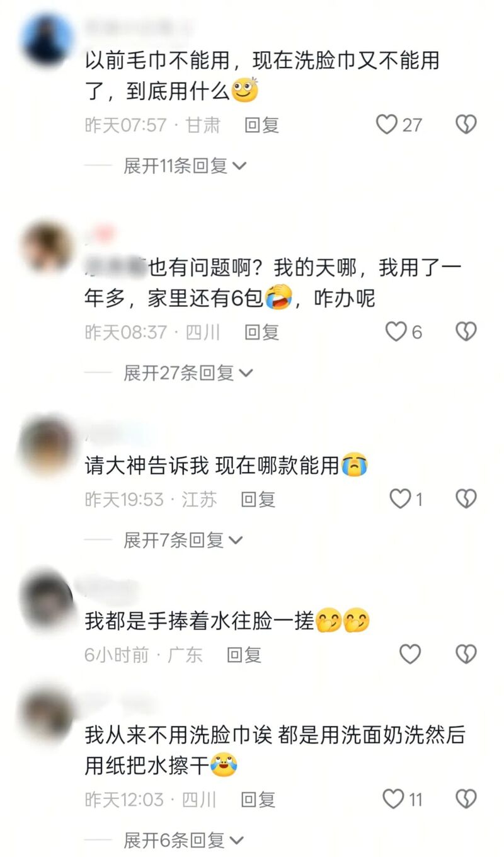Reply to the 江苏 comment via 回复
The width and height of the screenshot is (504, 857).
[258, 499]
